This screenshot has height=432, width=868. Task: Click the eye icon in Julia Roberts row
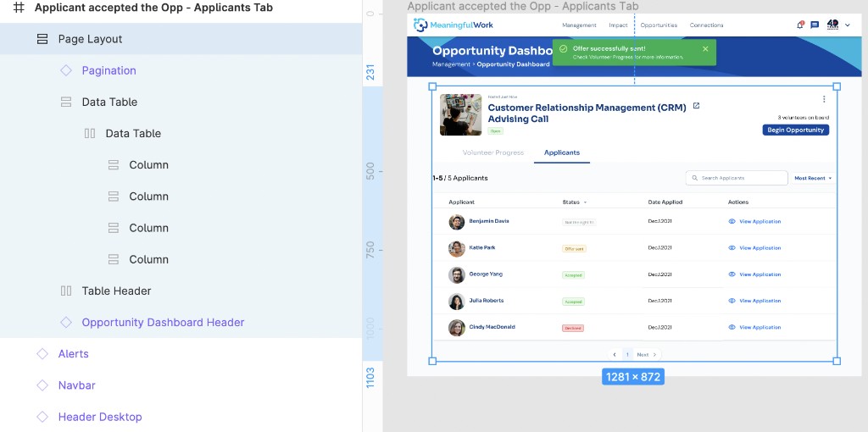pos(732,301)
